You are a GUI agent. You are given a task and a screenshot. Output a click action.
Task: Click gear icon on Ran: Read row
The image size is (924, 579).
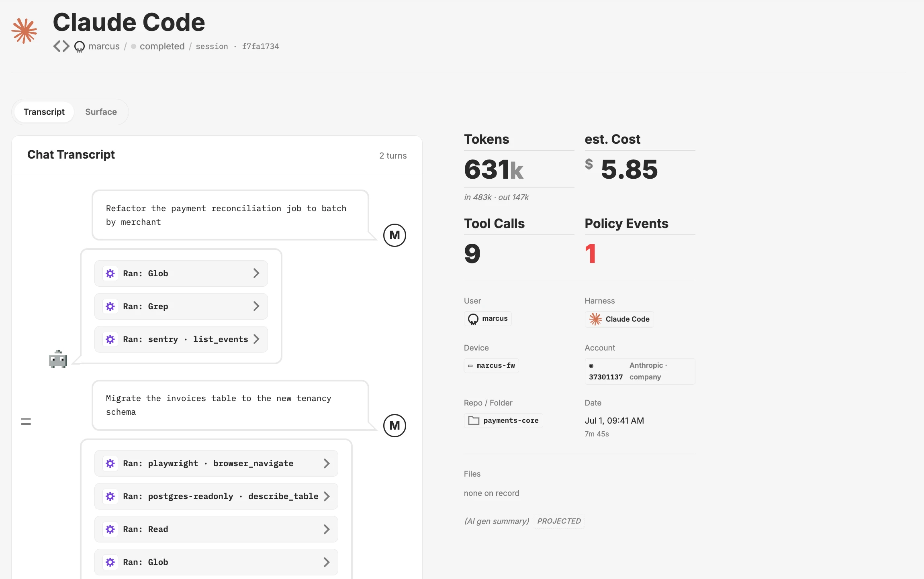[110, 529]
